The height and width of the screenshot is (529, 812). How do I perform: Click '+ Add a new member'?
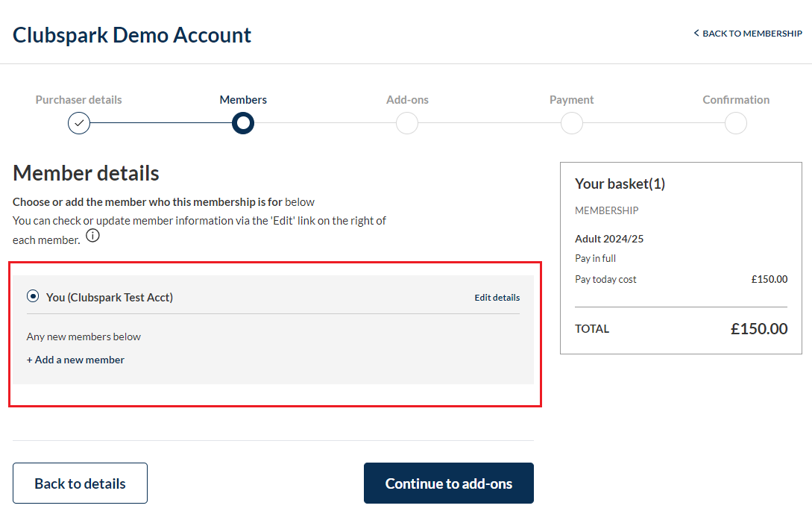click(x=75, y=360)
